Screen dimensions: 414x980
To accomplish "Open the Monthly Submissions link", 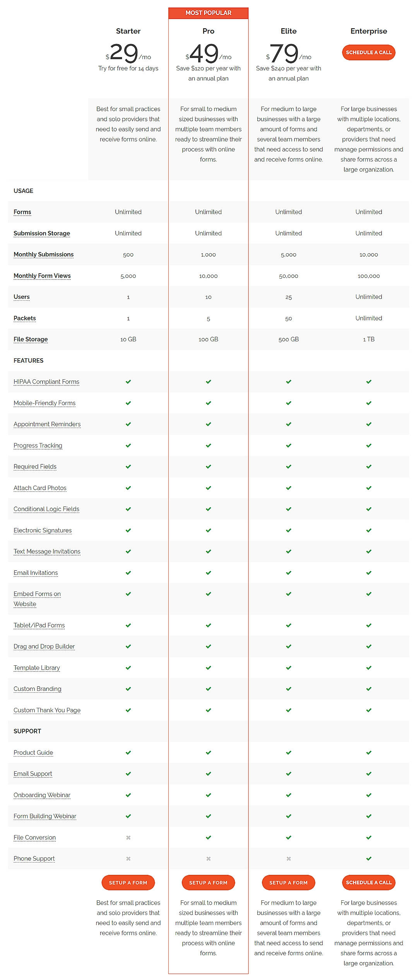I will (43, 254).
